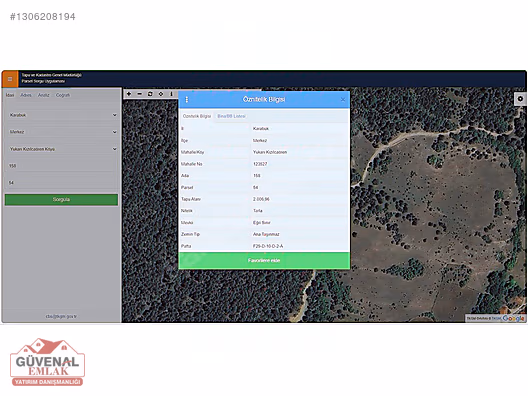This screenshot has width=528, height=396.
Task: Click the green Sorgula button
Action: (x=61, y=200)
